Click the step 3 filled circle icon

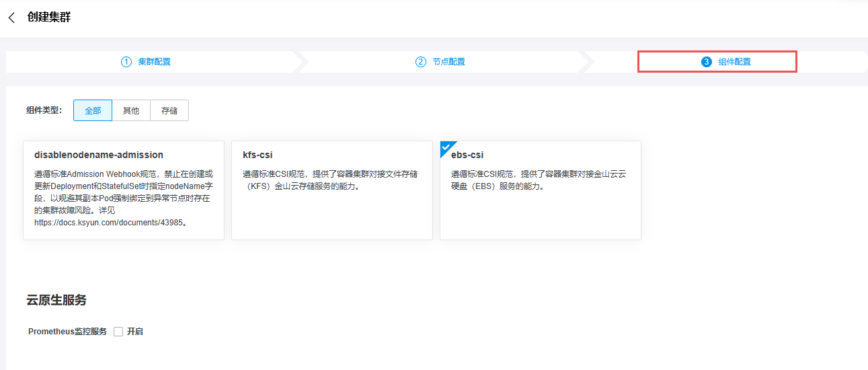[706, 62]
